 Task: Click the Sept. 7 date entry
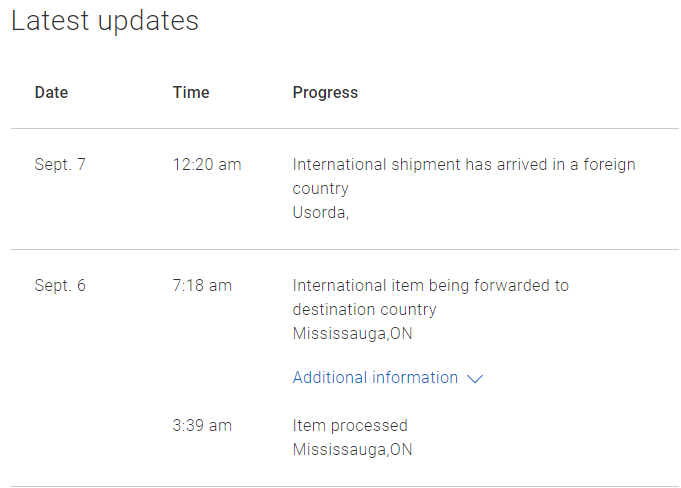(x=60, y=165)
